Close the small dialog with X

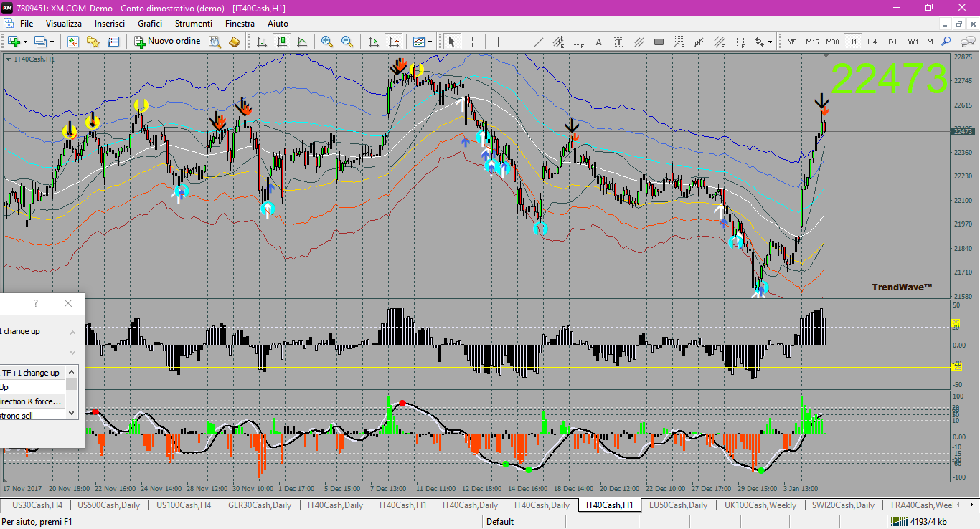[68, 303]
